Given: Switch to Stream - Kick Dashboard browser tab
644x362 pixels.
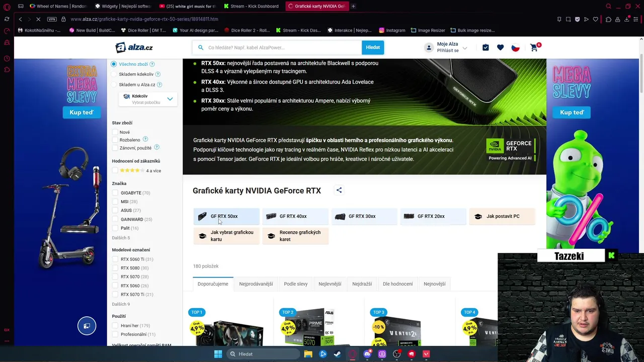Looking at the screenshot, I should (251, 6).
